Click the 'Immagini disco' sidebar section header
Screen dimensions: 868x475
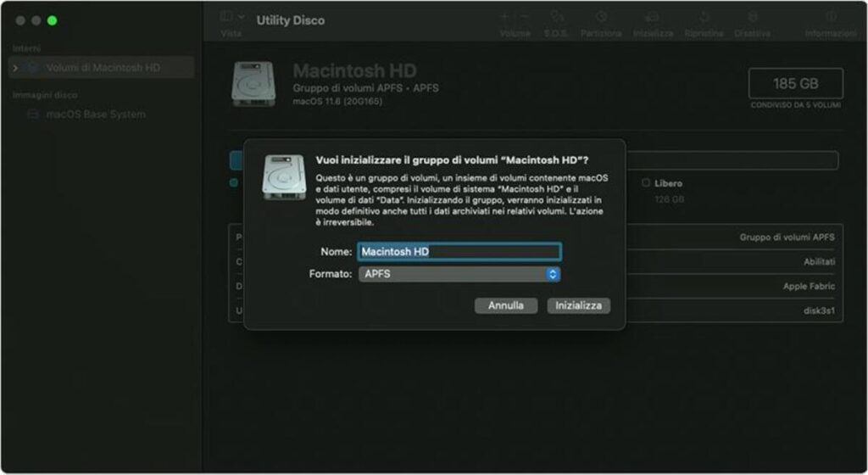pyautogui.click(x=45, y=95)
